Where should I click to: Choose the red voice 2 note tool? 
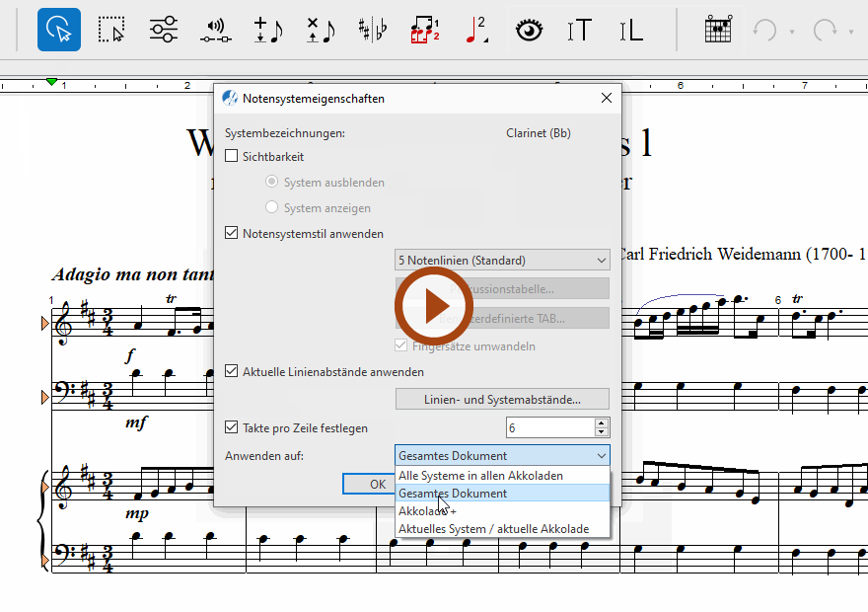pyautogui.click(x=476, y=30)
